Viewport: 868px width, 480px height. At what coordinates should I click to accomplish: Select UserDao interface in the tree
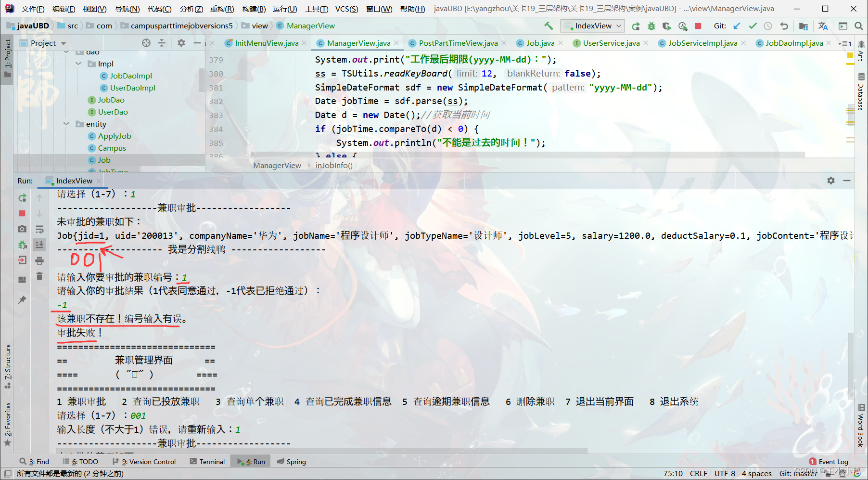tap(113, 112)
